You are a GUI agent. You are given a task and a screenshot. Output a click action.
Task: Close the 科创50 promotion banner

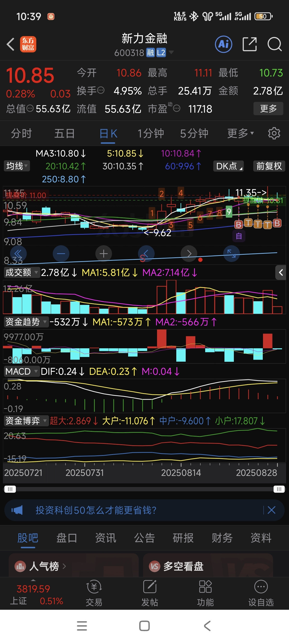(271, 510)
